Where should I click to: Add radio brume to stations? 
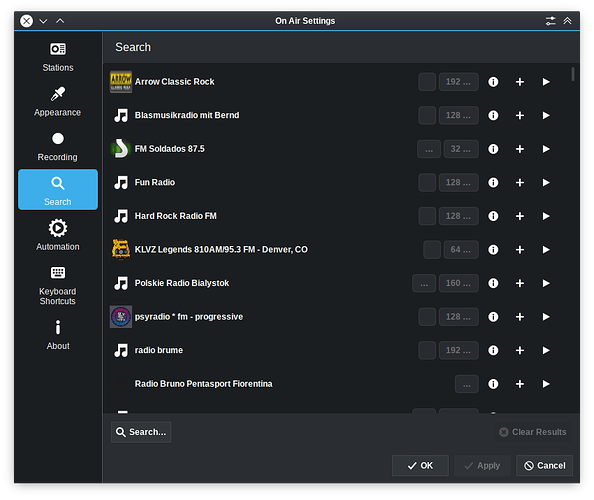click(x=520, y=350)
